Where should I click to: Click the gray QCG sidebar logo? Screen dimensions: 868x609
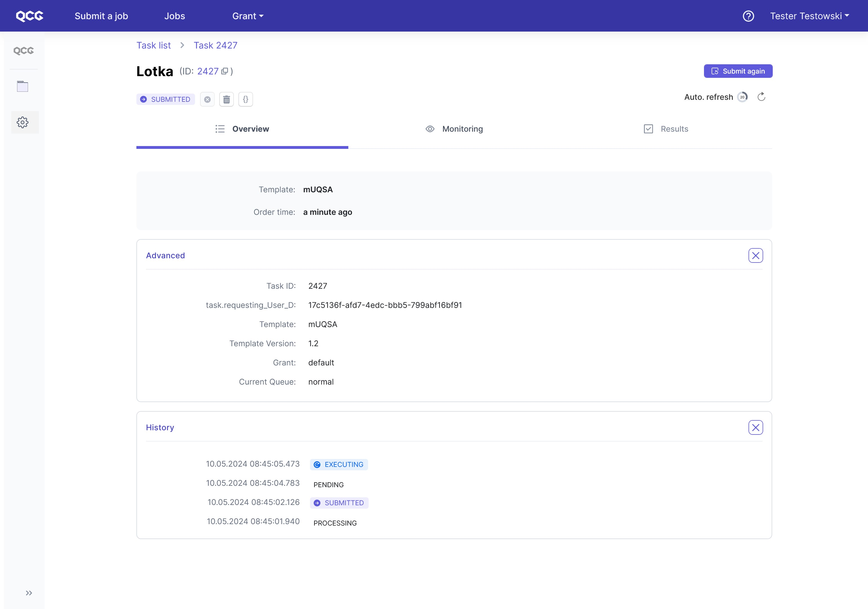click(x=24, y=50)
